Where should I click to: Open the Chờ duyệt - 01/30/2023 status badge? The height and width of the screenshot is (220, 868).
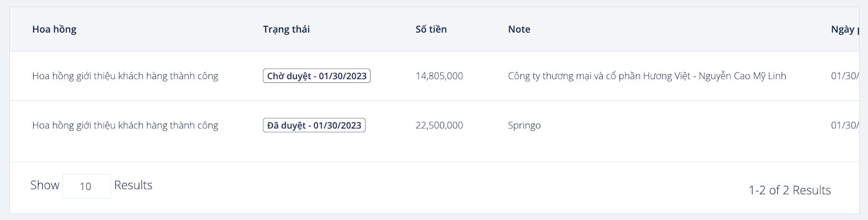point(317,76)
